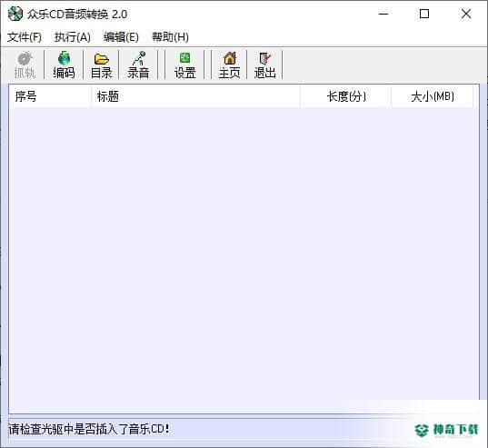Go to 主页 (homepage) house icon

(229, 65)
